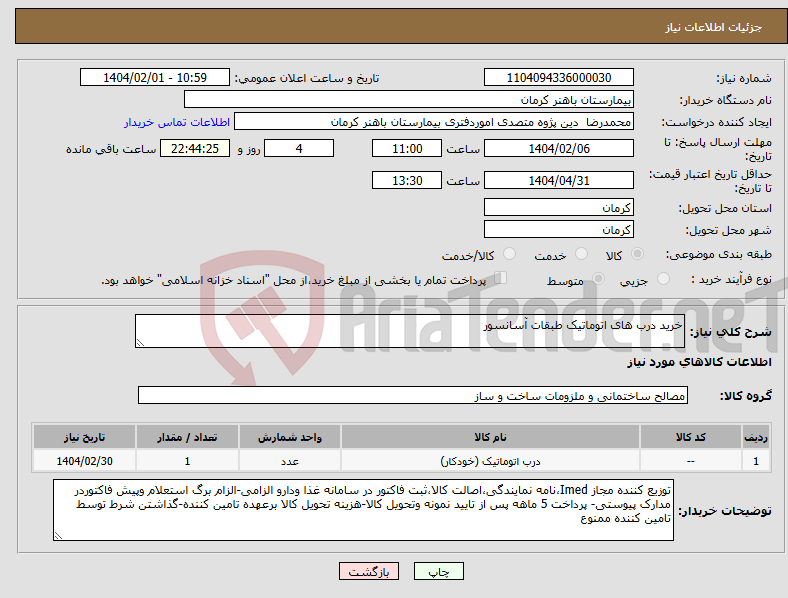Click the buyer organization field بیمارستان باهنر کرمان
Screen dimensions: 788x598
(x=409, y=99)
